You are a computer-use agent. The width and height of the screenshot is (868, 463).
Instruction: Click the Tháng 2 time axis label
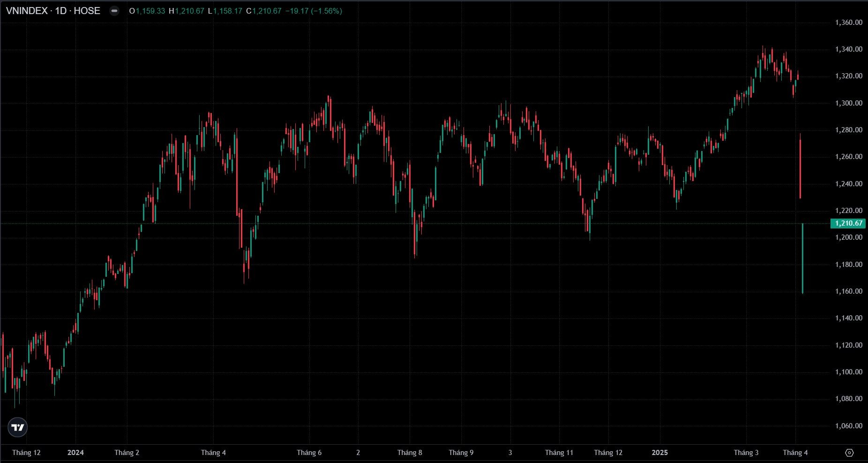127,453
